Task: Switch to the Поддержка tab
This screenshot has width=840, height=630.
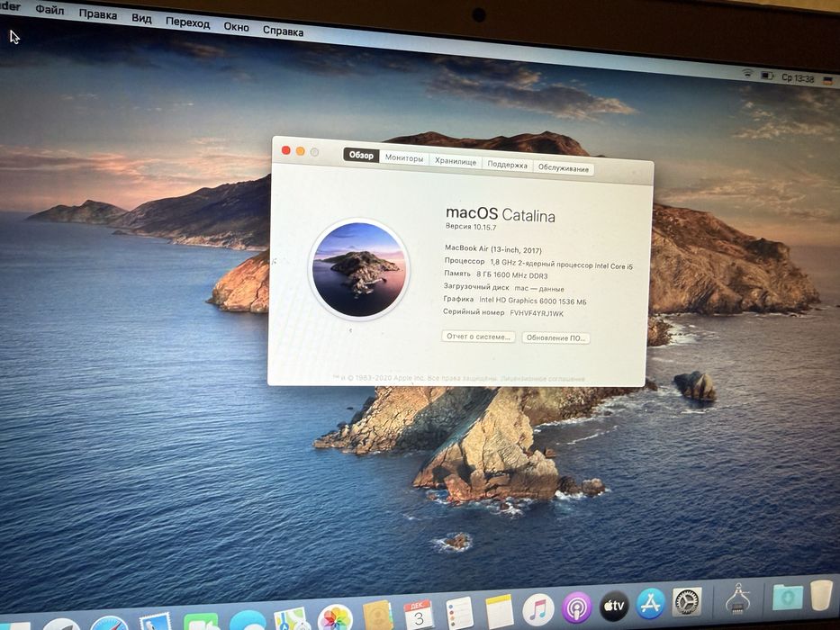Action: [507, 165]
